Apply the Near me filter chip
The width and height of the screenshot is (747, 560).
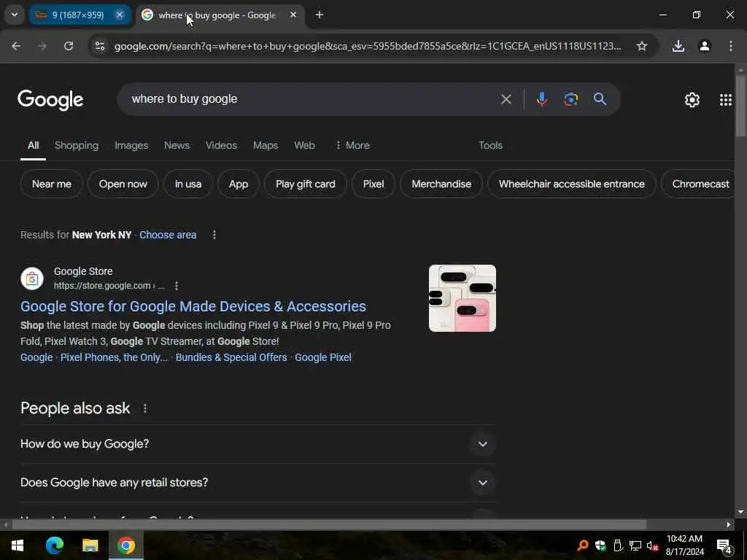(x=52, y=184)
